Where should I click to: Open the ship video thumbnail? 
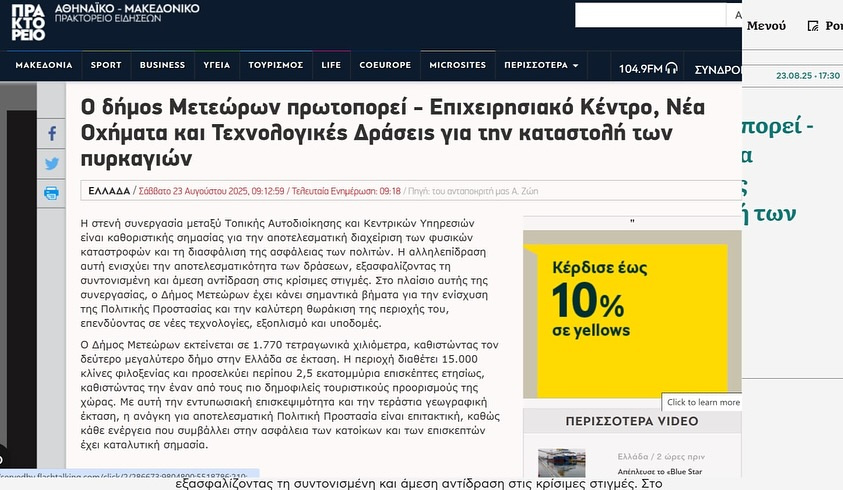(562, 462)
